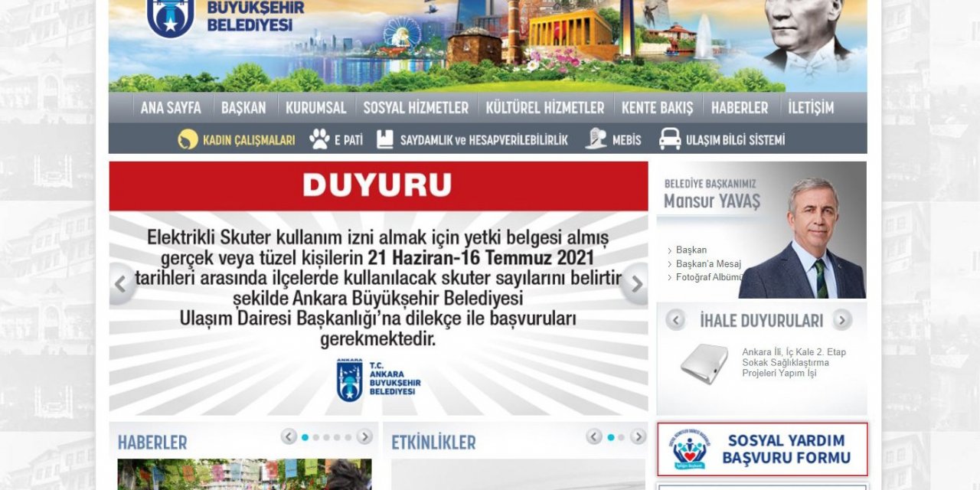
Task: Go to previous announcement slide arrow
Action: (121, 284)
